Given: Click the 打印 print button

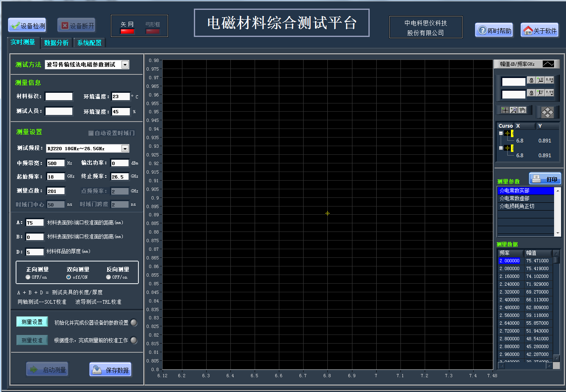Looking at the screenshot, I should click(x=545, y=179).
